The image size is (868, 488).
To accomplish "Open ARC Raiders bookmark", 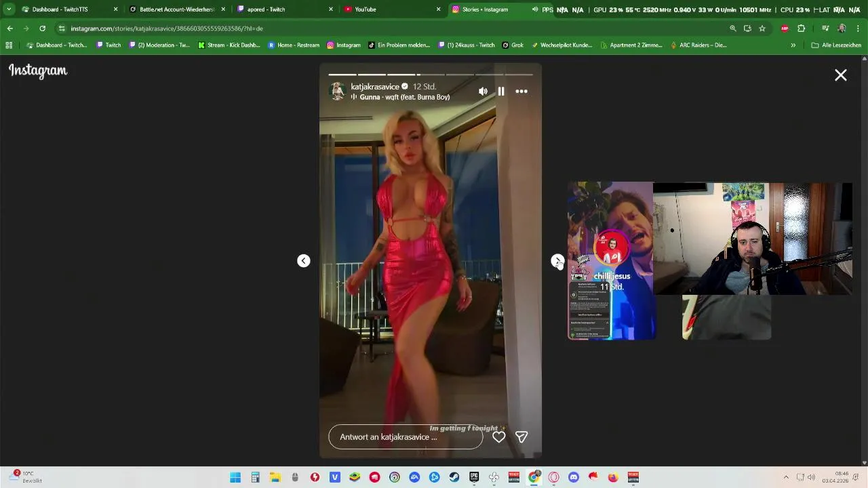I will 698,45.
